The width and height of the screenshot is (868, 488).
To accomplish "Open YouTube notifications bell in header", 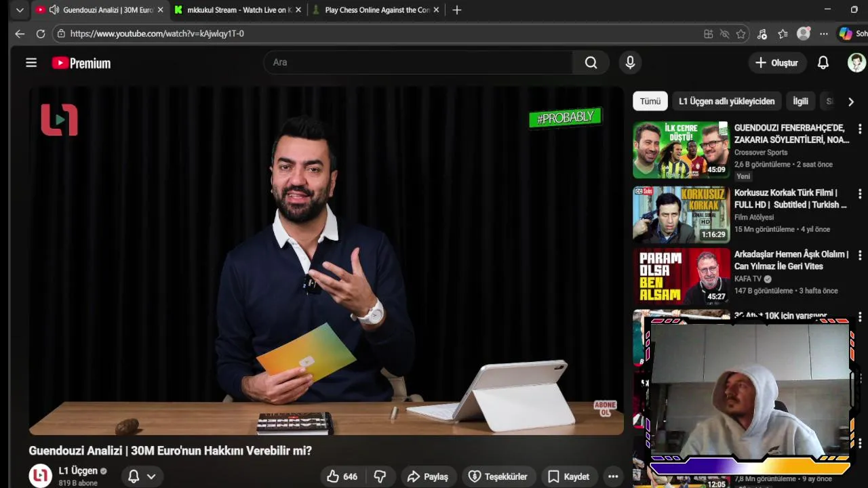I will point(823,62).
